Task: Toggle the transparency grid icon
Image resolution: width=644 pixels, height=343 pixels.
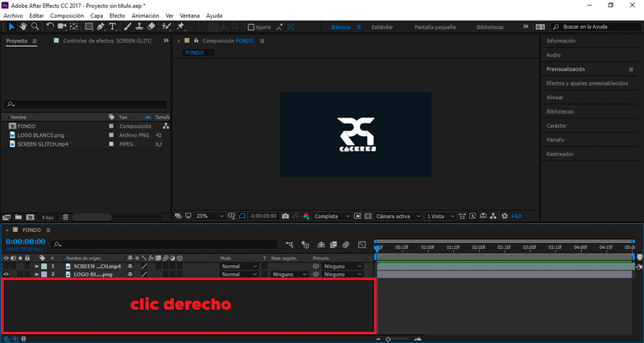Action: click(368, 216)
